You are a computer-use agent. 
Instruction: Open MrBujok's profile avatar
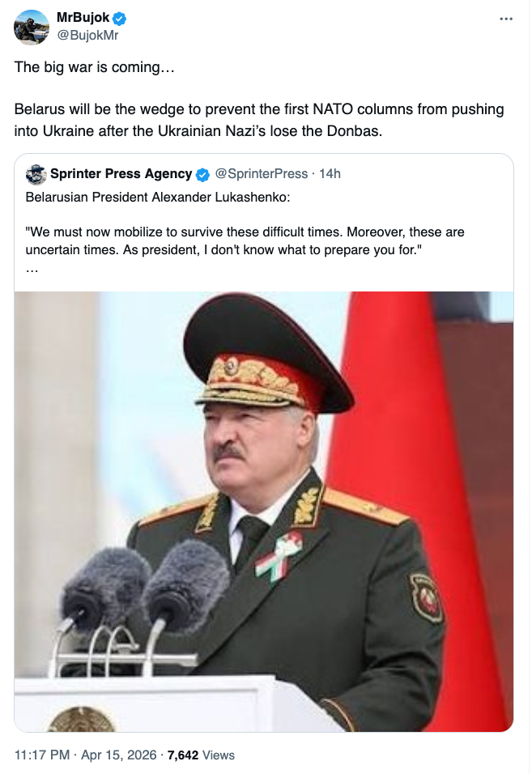[32, 28]
